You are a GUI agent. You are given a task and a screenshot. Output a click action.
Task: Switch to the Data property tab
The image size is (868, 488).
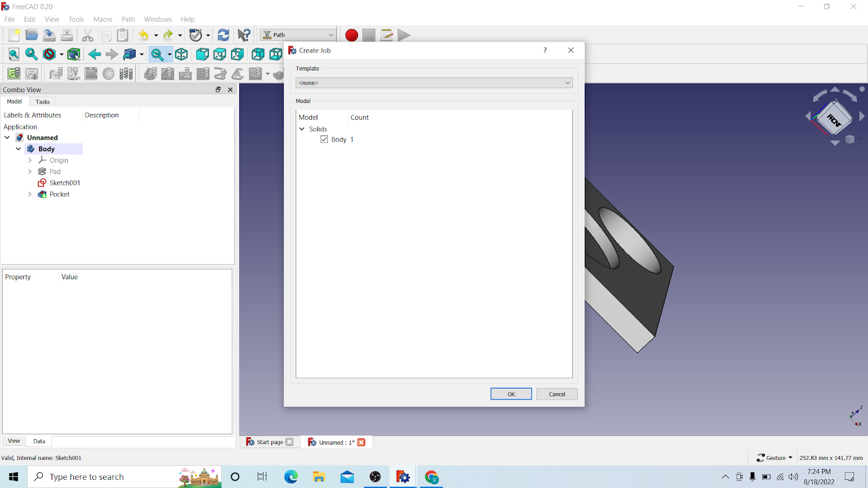(39, 441)
